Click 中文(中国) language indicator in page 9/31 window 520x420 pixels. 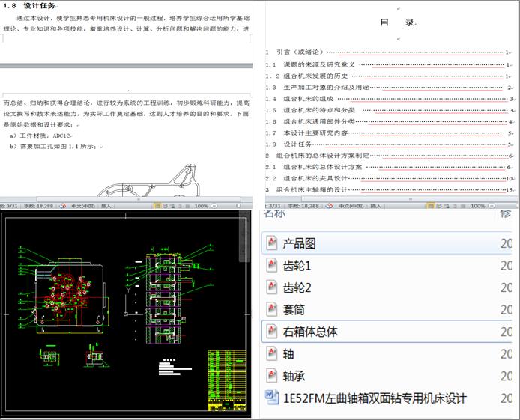(x=83, y=206)
